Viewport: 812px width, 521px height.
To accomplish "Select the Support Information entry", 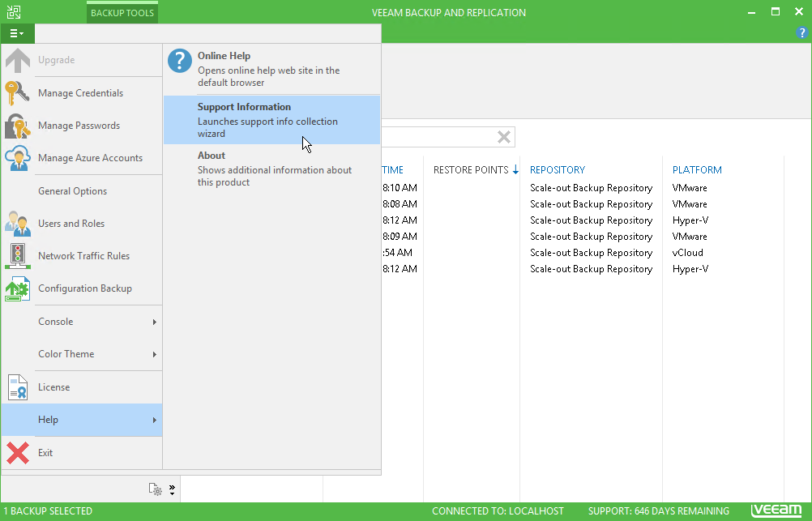I will 271,120.
